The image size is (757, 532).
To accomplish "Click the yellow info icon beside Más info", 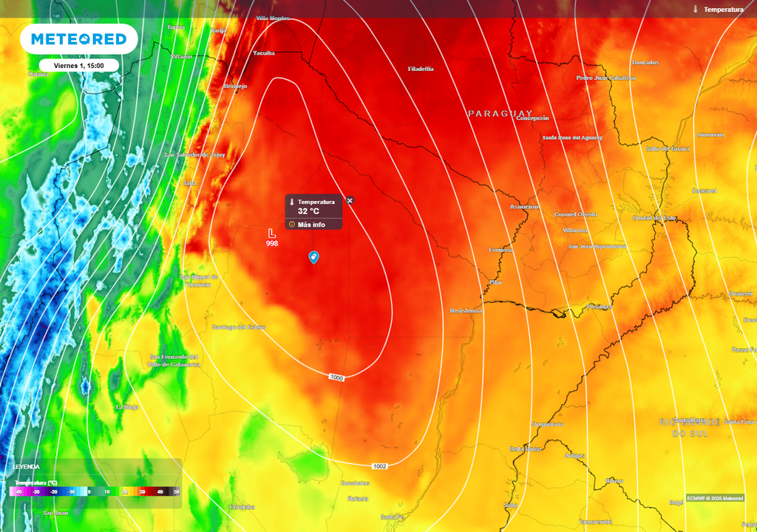I will (x=292, y=225).
